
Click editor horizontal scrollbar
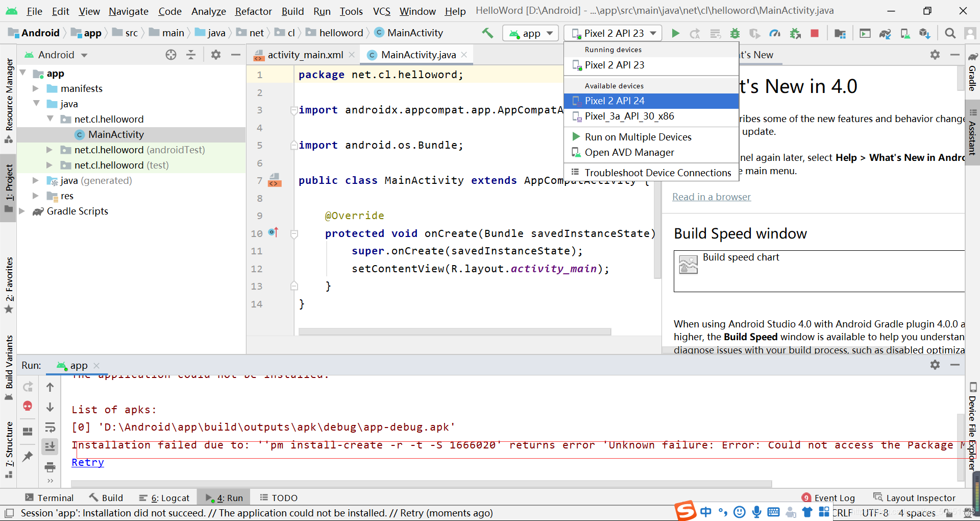pos(455,331)
